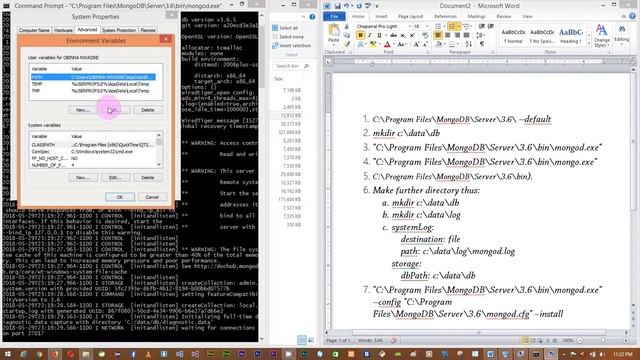Image resolution: width=640 pixels, height=360 pixels.
Task: Select the CLASSPATH row in System variables
Action: pyautogui.click(x=93, y=145)
